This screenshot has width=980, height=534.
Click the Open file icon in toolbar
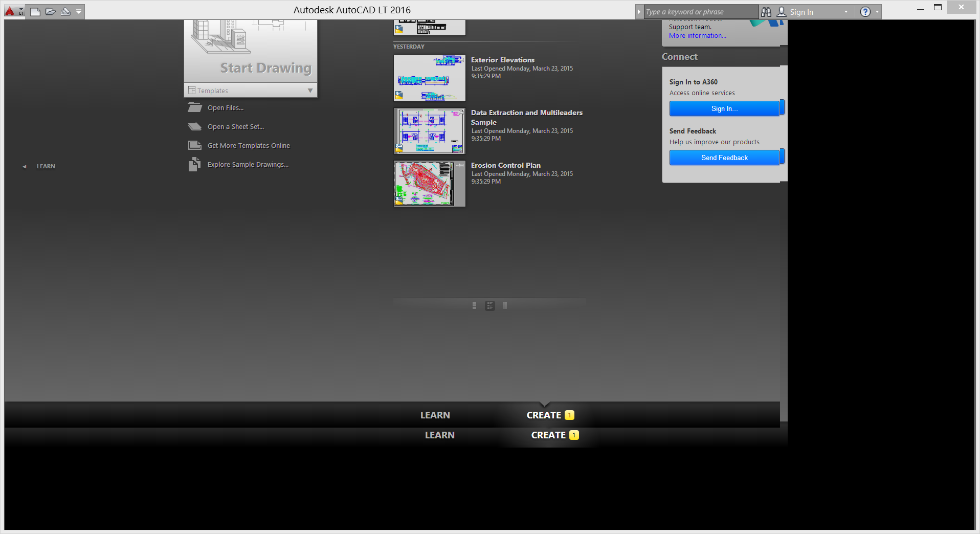[x=50, y=12]
